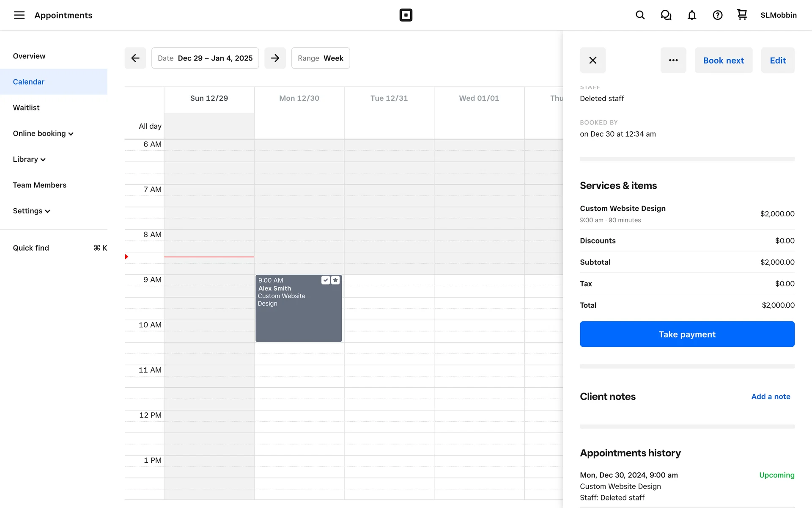Open the hamburger navigation menu
Screen dimensions: 812x508
pyautogui.click(x=19, y=15)
